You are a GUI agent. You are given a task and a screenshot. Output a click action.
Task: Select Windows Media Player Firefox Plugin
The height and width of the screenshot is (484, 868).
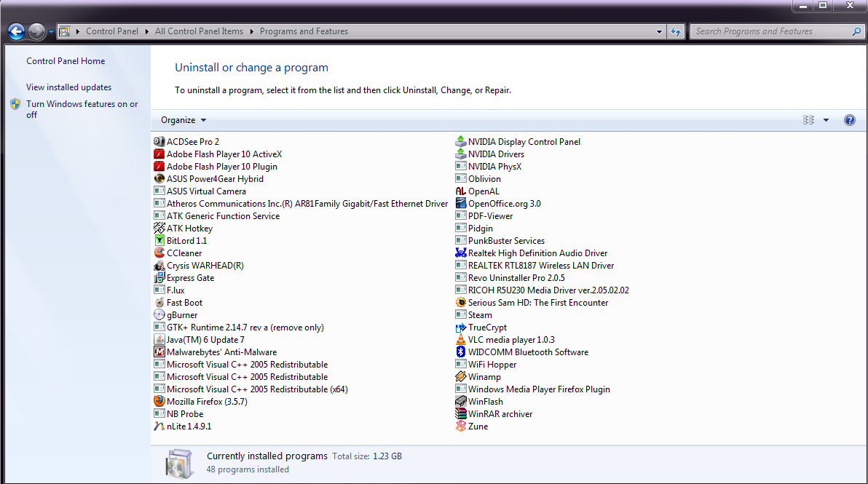tap(533, 389)
